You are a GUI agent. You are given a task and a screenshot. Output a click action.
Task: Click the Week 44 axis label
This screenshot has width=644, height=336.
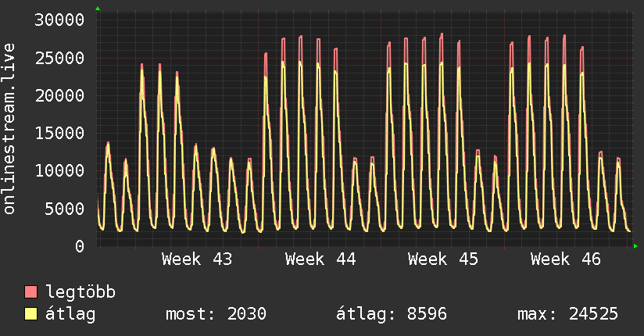coord(320,259)
